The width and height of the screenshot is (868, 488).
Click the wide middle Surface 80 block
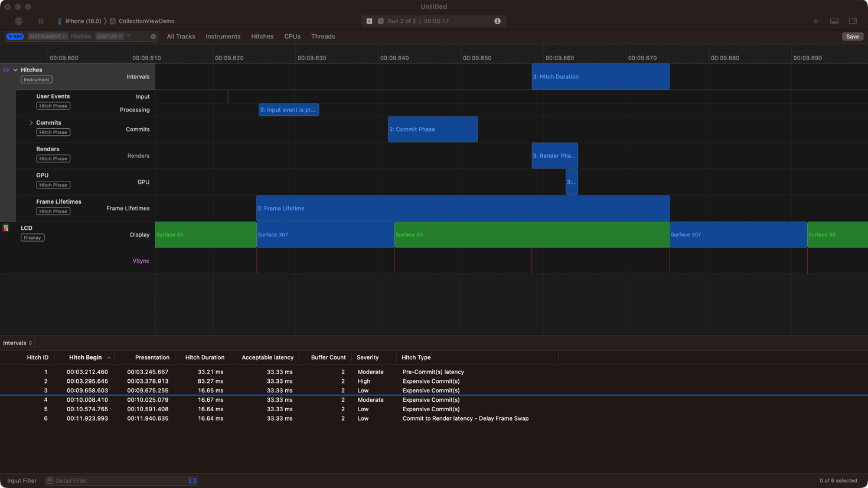531,235
